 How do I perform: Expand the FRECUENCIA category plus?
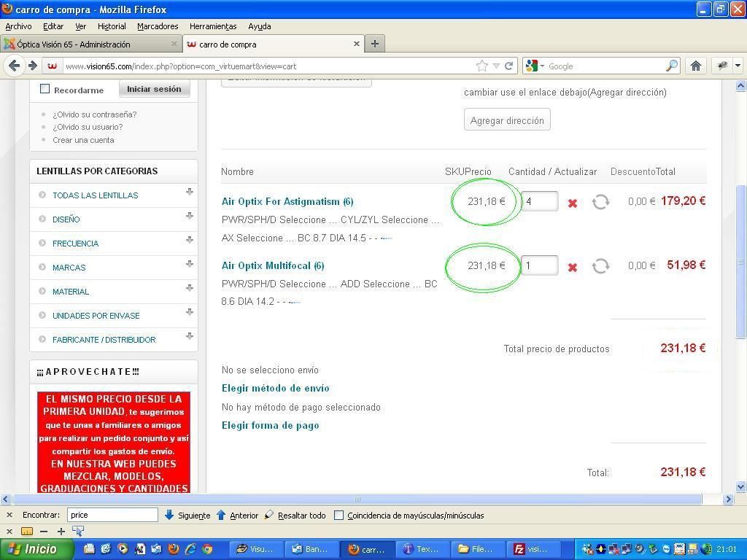190,239
